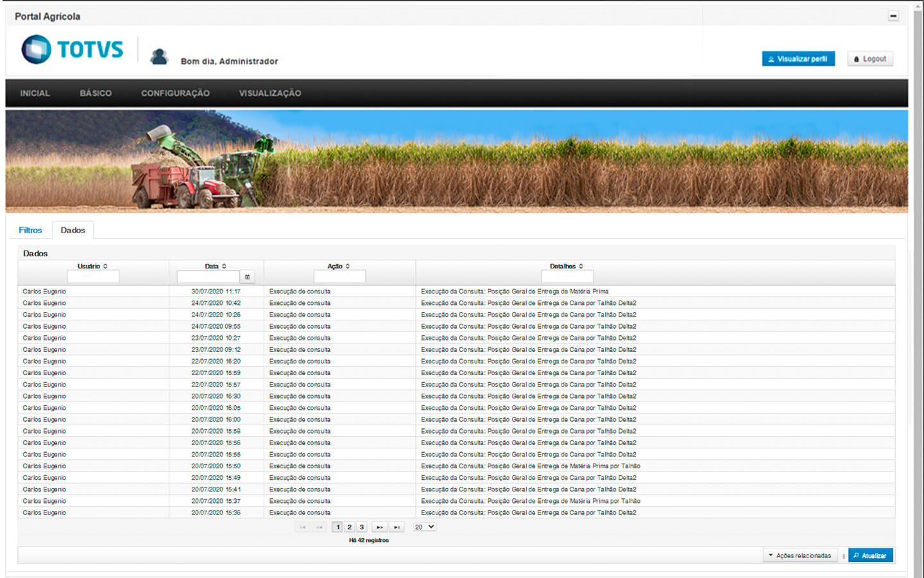Open the calendar picker in Data filter

[x=247, y=277]
